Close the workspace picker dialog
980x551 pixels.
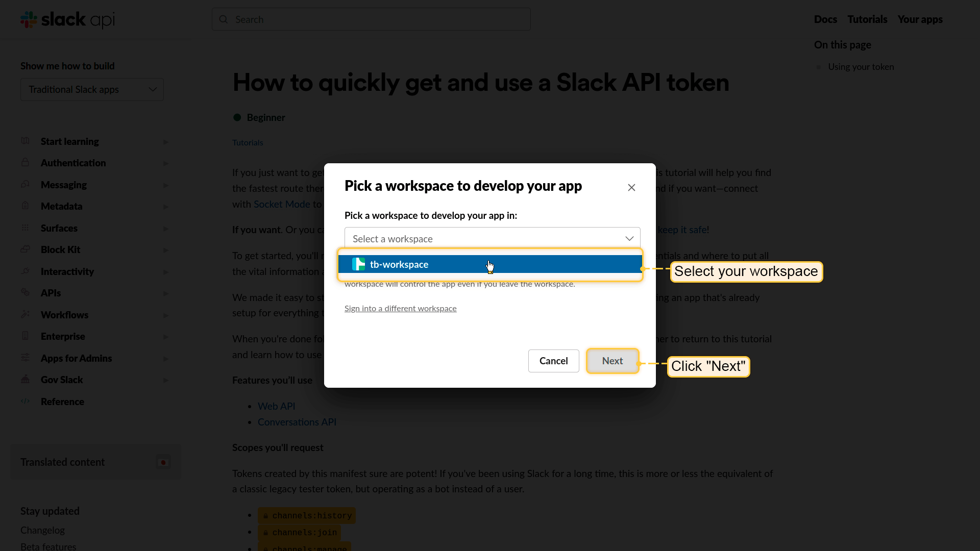(631, 187)
